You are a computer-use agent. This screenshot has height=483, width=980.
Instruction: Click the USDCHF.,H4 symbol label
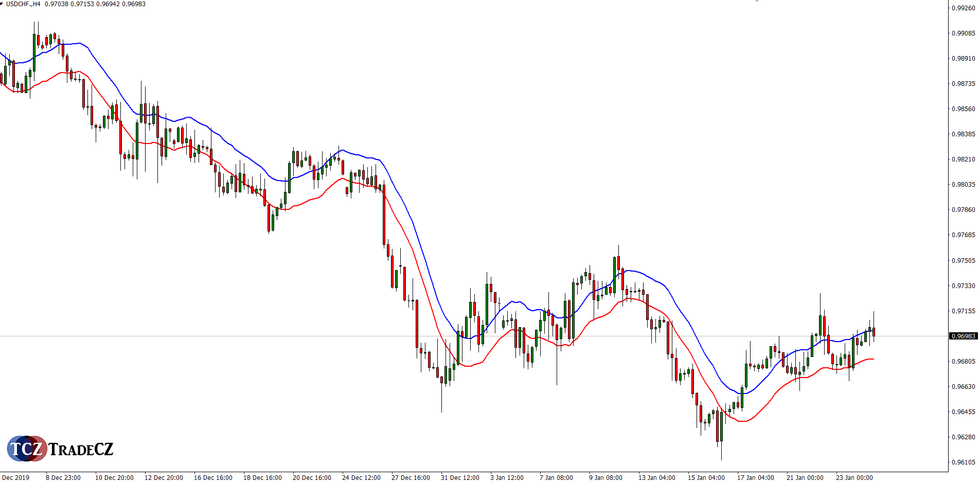coord(23,4)
